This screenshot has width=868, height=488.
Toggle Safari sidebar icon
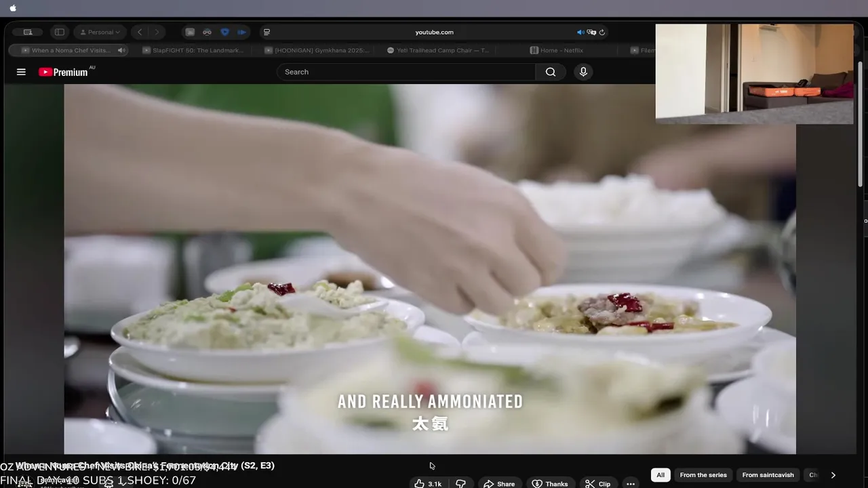tap(60, 32)
